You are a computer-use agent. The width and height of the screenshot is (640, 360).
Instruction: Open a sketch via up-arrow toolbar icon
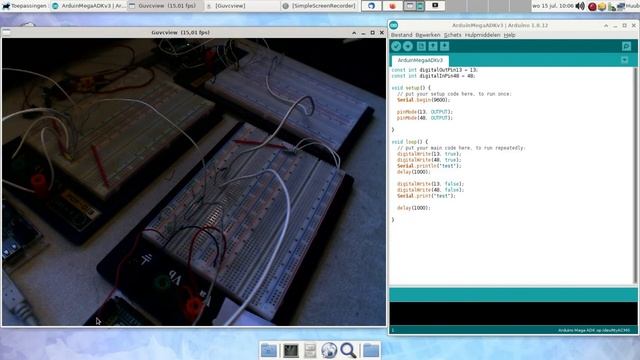(x=433, y=47)
